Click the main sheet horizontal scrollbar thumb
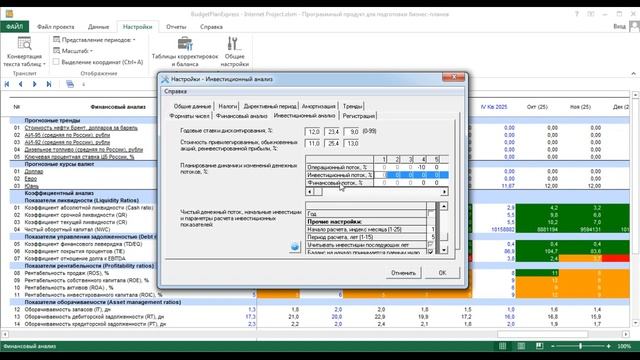640x360 pixels. click(542, 334)
